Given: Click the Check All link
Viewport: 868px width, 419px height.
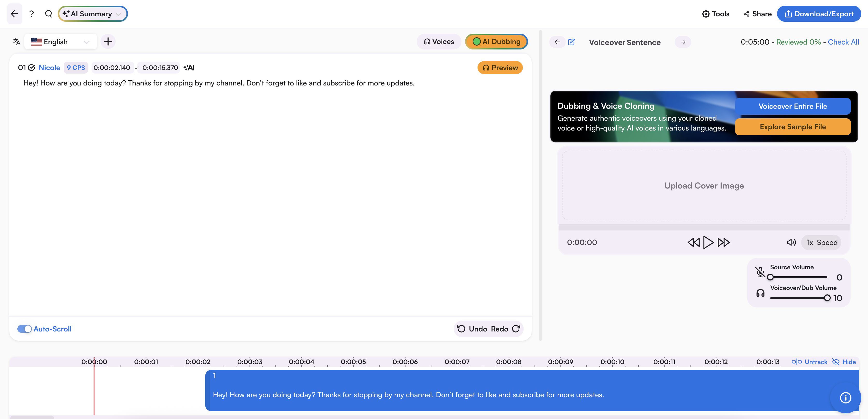Looking at the screenshot, I should [843, 42].
